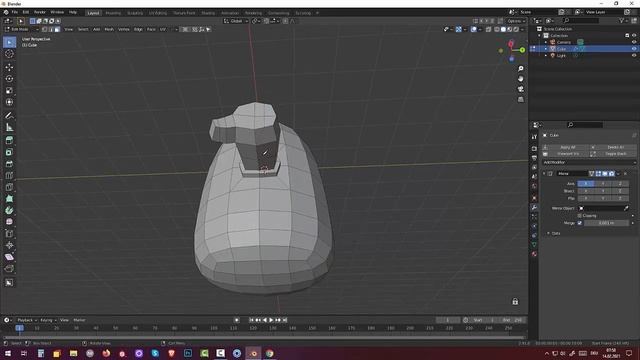This screenshot has width=640, height=360.
Task: Open the Vertex menu in viewport header
Action: point(123,29)
